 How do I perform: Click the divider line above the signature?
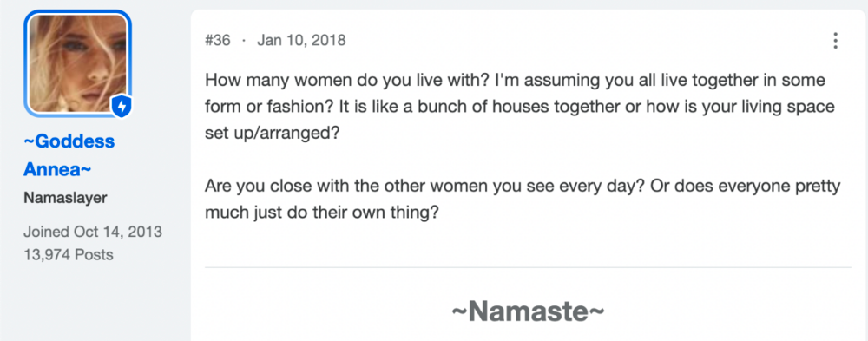pos(528,267)
